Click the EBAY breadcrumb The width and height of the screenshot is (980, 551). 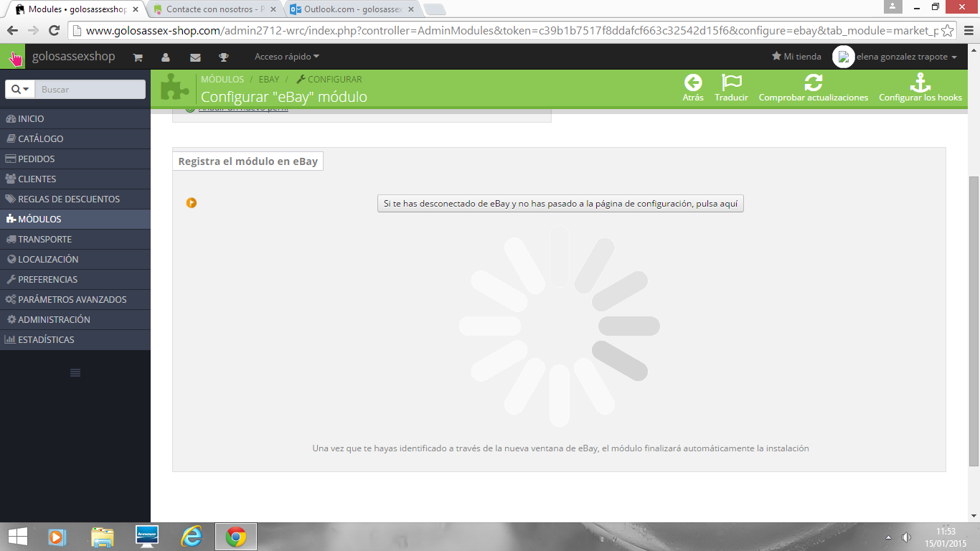click(x=269, y=80)
